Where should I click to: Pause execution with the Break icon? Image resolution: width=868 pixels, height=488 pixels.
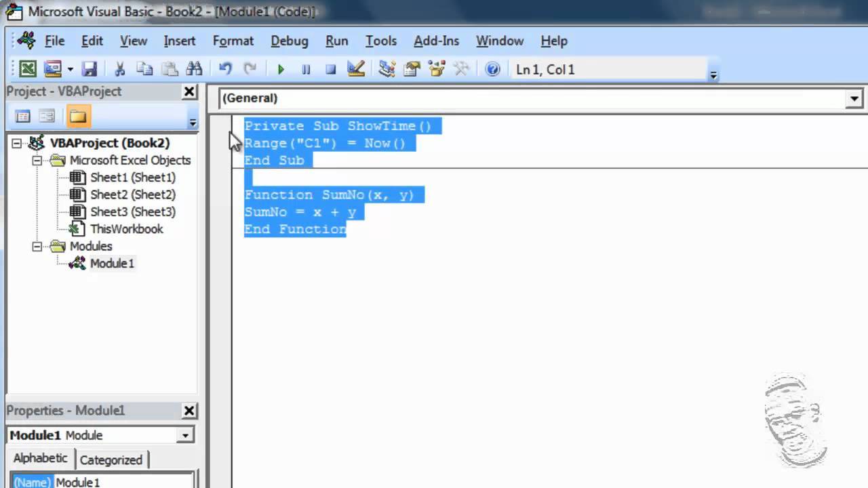[306, 68]
